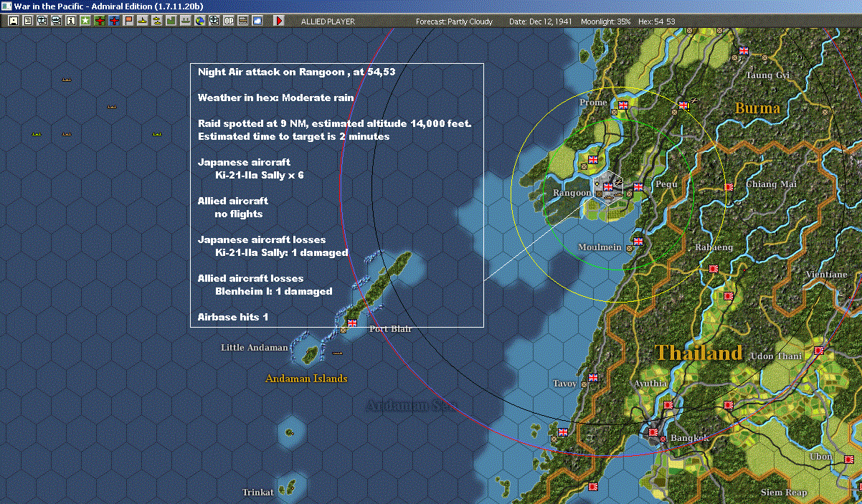This screenshot has height=504, width=862.
Task: Select the British flag unit at Moulmein
Action: pyautogui.click(x=638, y=242)
